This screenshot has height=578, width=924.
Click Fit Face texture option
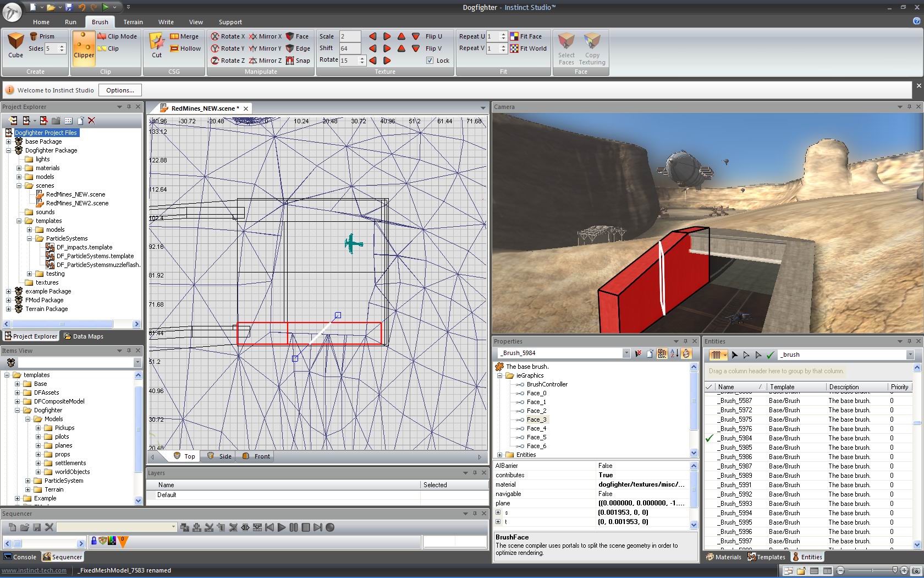pyautogui.click(x=526, y=36)
